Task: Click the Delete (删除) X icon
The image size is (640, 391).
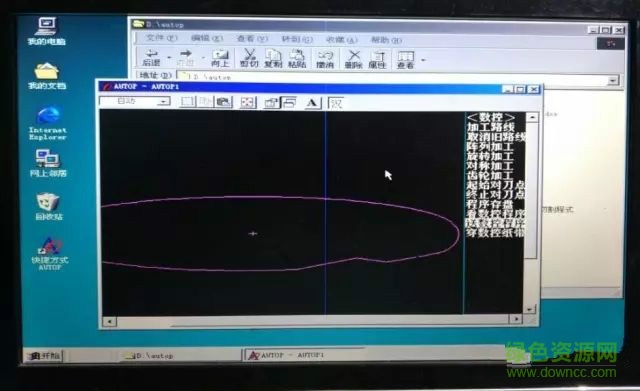Action: coord(353,59)
